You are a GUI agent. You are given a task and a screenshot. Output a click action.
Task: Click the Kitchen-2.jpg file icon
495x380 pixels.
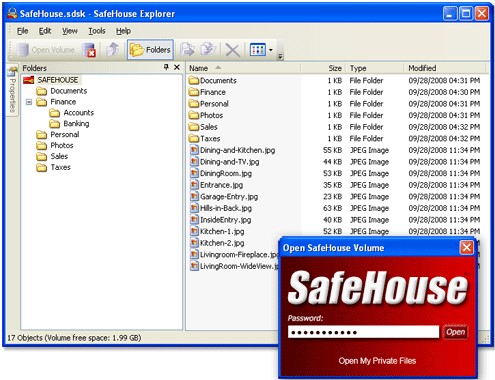pyautogui.click(x=194, y=243)
